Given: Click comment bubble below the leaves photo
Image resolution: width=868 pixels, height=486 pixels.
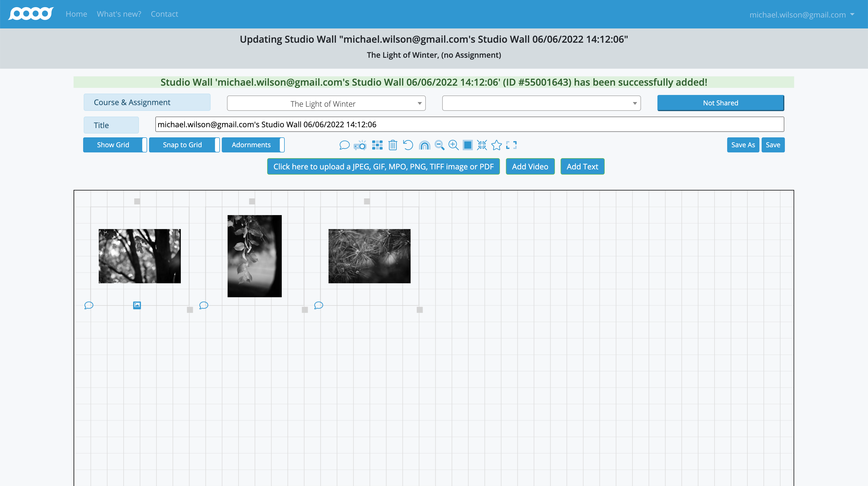Looking at the screenshot, I should tap(203, 305).
